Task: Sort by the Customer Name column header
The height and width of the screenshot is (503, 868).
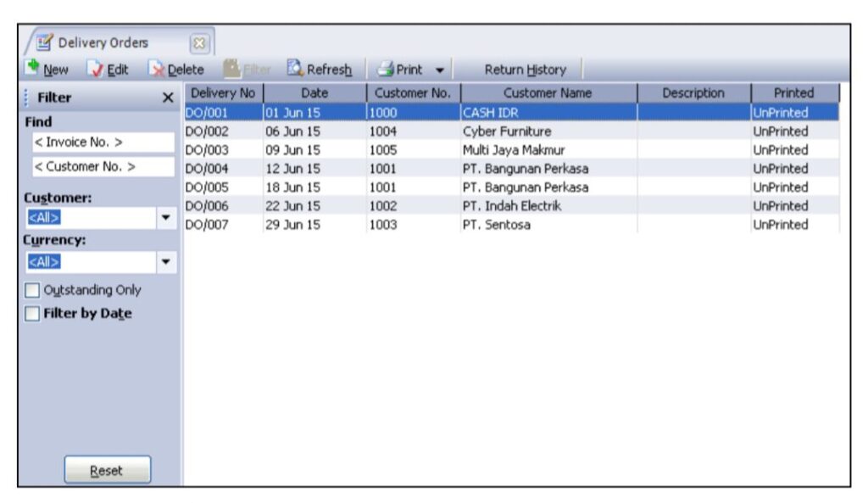Action: 548,93
